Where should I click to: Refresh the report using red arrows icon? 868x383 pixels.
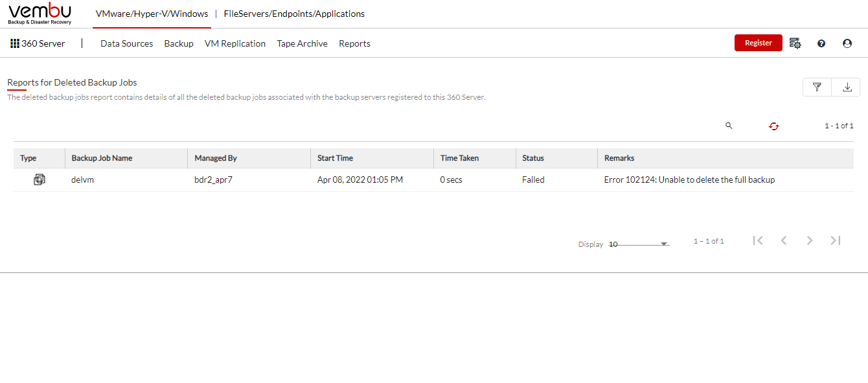click(773, 126)
